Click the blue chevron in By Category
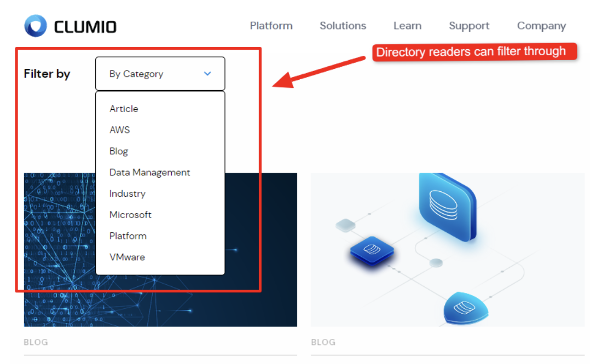602x364 pixels. (207, 74)
